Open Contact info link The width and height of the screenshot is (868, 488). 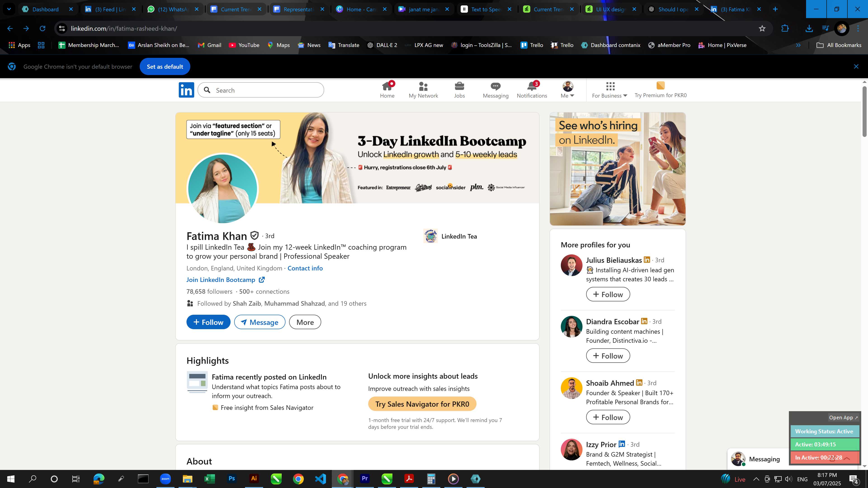(x=305, y=268)
